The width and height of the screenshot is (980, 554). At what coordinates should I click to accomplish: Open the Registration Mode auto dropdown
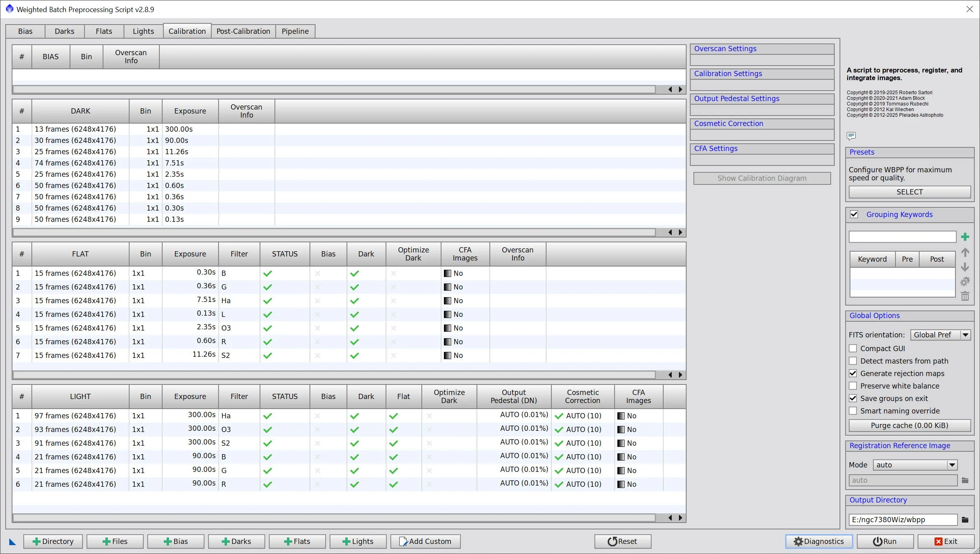(x=951, y=465)
